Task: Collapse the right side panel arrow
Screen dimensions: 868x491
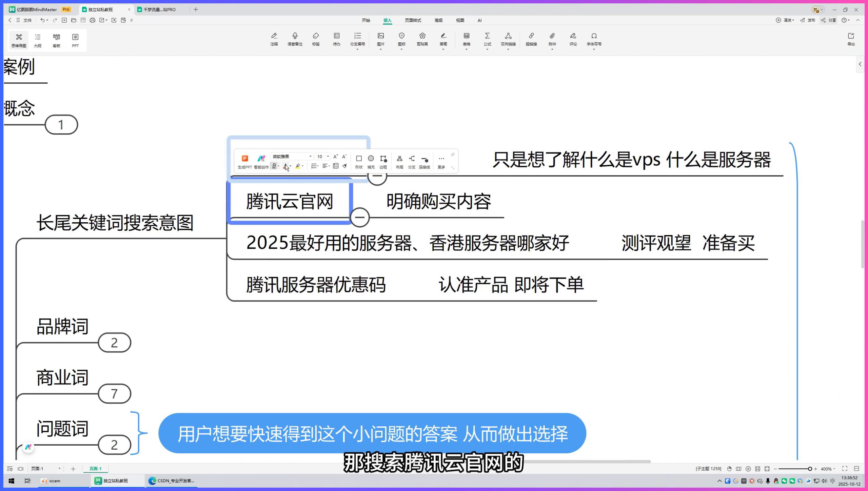Action: (860, 64)
